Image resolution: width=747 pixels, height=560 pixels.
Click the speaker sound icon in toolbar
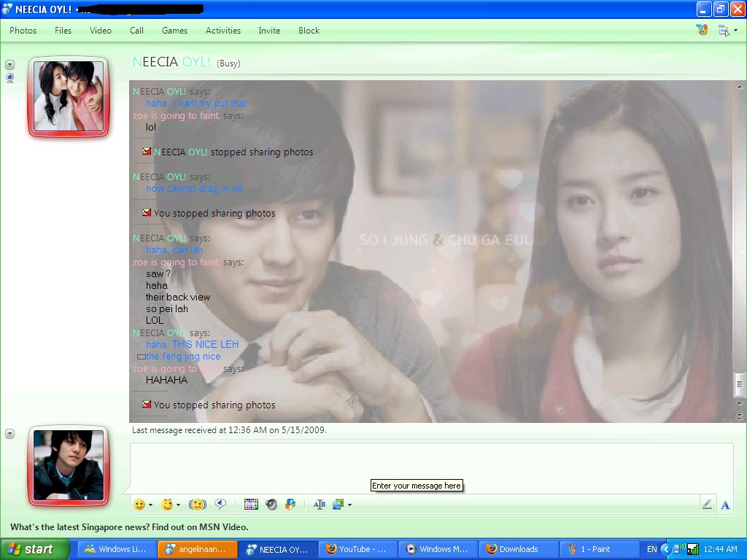(x=271, y=505)
